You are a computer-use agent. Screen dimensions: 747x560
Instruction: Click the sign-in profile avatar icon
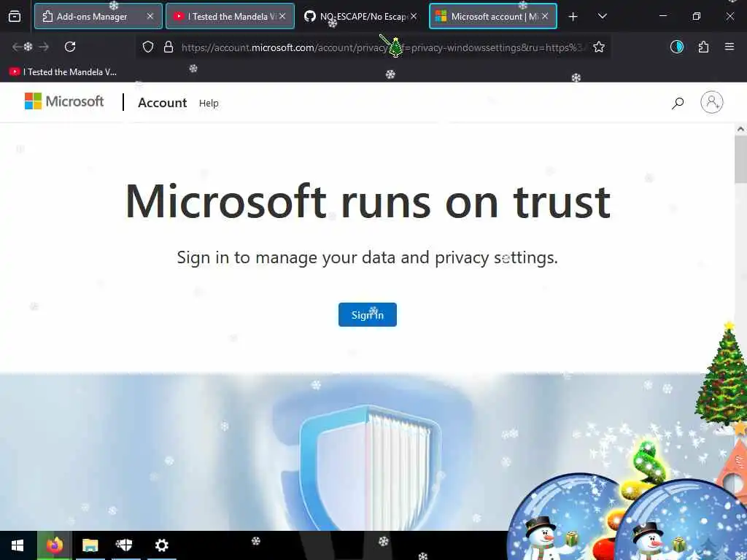click(712, 102)
